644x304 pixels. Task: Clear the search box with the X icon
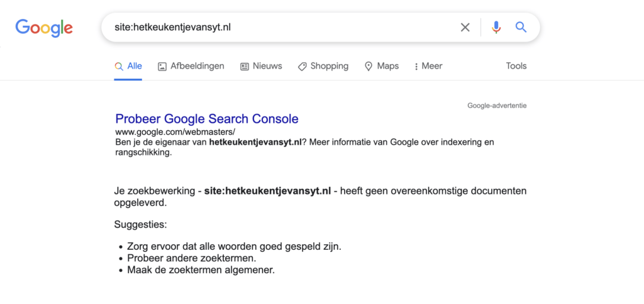pos(465,28)
